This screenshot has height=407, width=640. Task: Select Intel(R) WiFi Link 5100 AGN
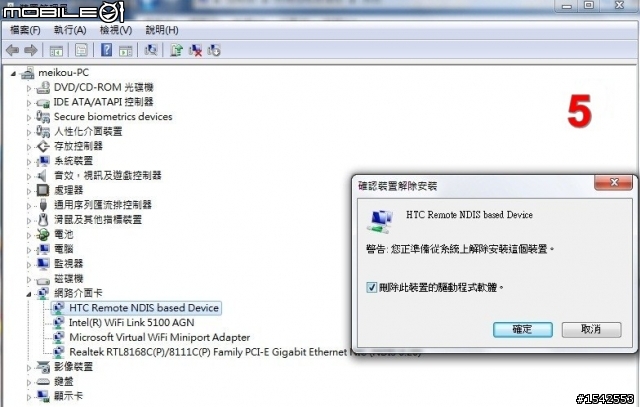pos(131,322)
